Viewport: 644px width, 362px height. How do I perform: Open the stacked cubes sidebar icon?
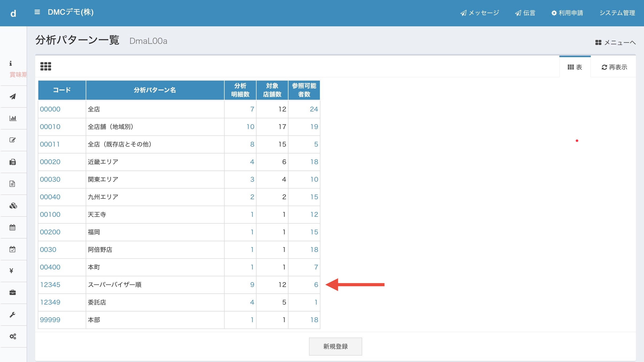13,206
